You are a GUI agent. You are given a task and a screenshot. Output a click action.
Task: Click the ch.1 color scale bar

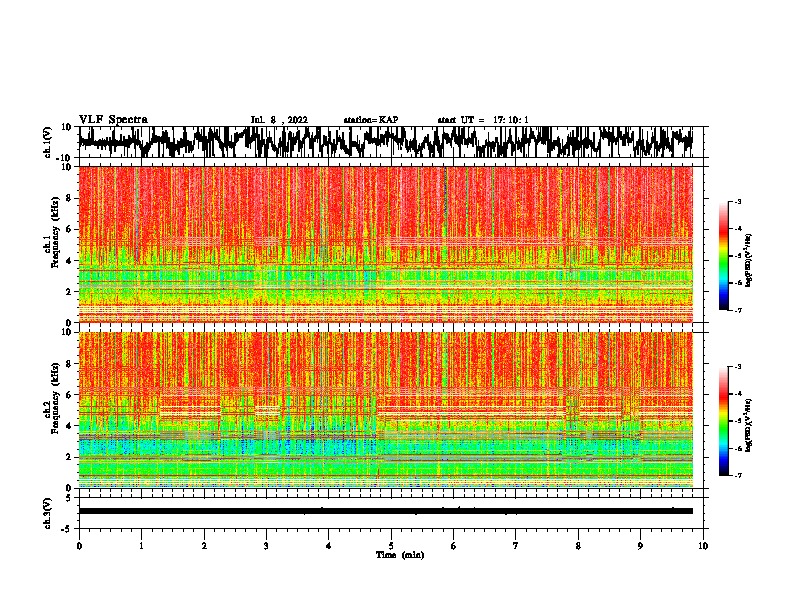723,255
